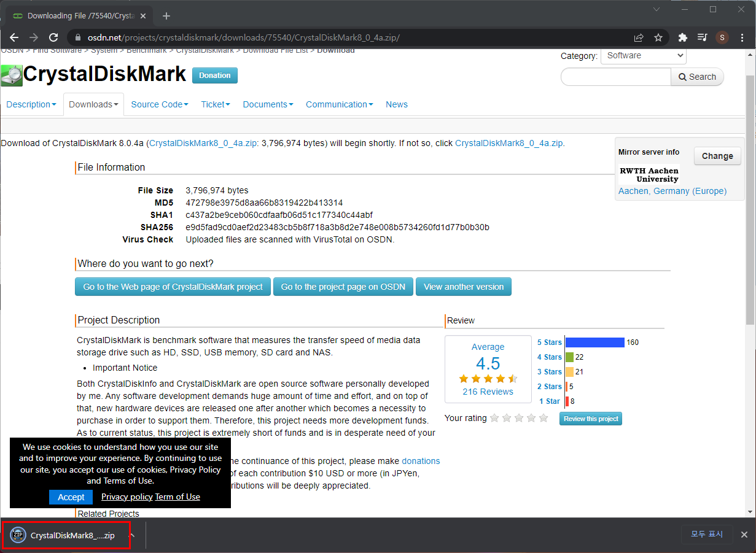Viewport: 756px width, 553px height.
Task: Click the 2 Stars rating label
Action: 550,387
